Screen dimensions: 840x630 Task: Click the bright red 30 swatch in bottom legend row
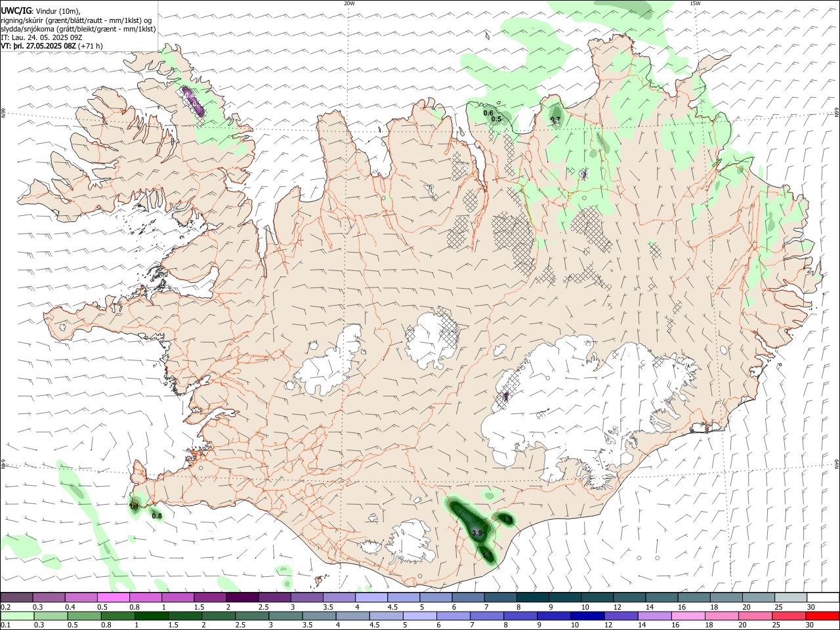click(x=822, y=616)
